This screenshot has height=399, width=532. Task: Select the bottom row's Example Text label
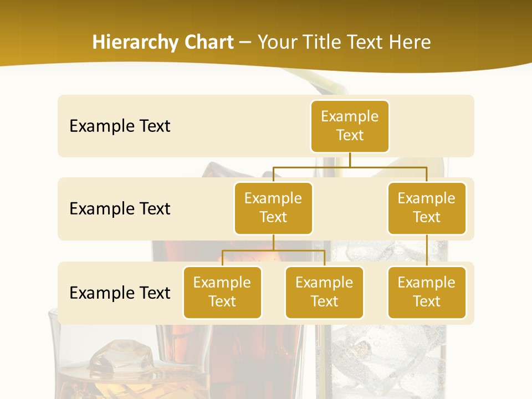(120, 293)
